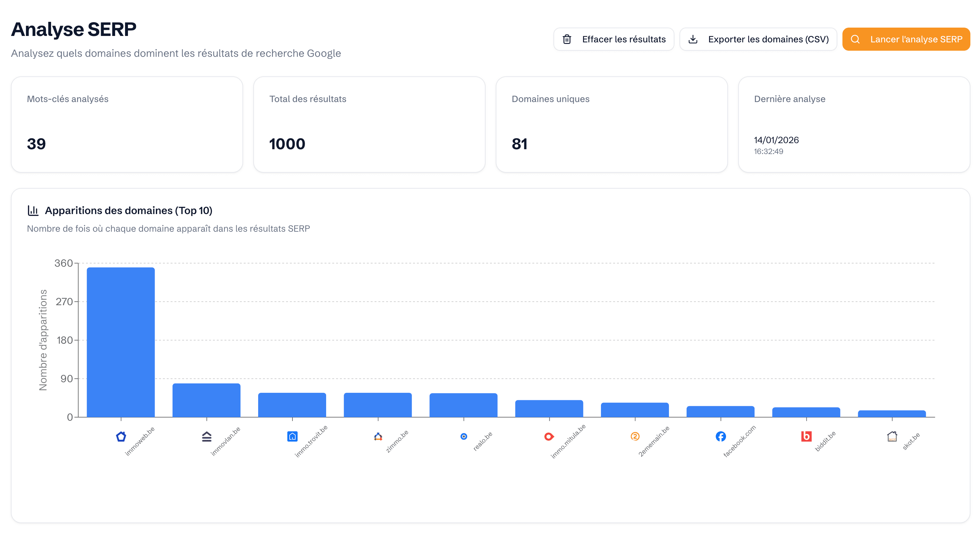Click the immo.trovit.be house icon
The height and width of the screenshot is (534, 980).
click(292, 437)
